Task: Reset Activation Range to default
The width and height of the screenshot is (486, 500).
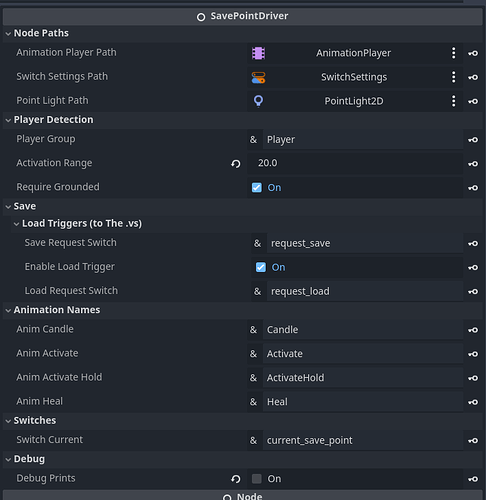Action: 236,164
